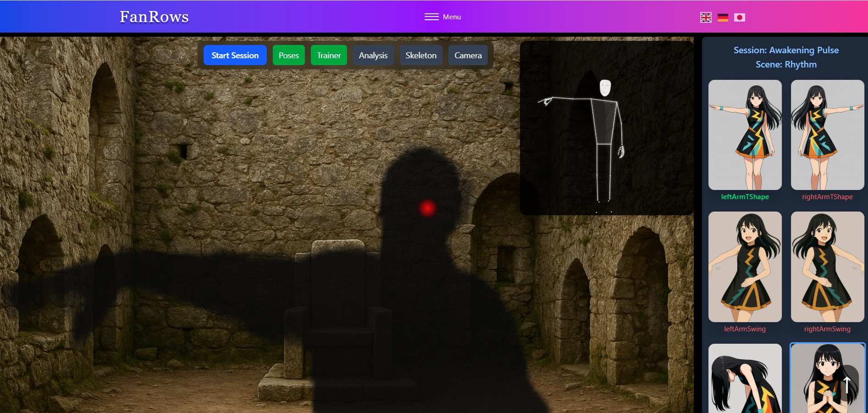This screenshot has width=868, height=413.
Task: Enable the Skeleton overlay
Action: [x=420, y=56]
